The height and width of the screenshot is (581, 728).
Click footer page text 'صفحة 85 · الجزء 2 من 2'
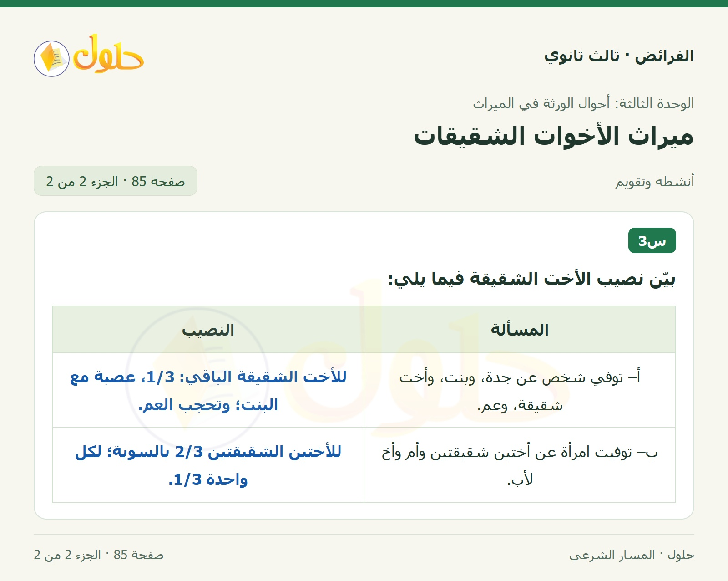(x=99, y=555)
